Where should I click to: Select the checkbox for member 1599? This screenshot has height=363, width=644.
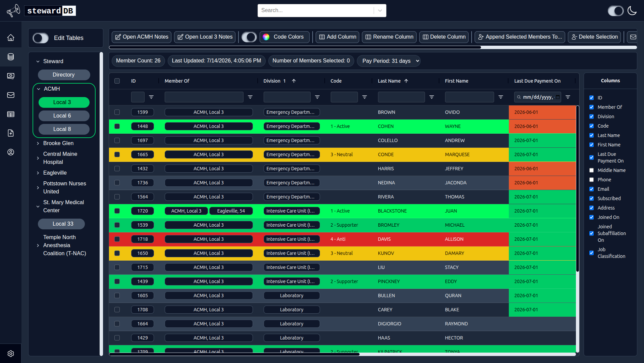(x=117, y=112)
